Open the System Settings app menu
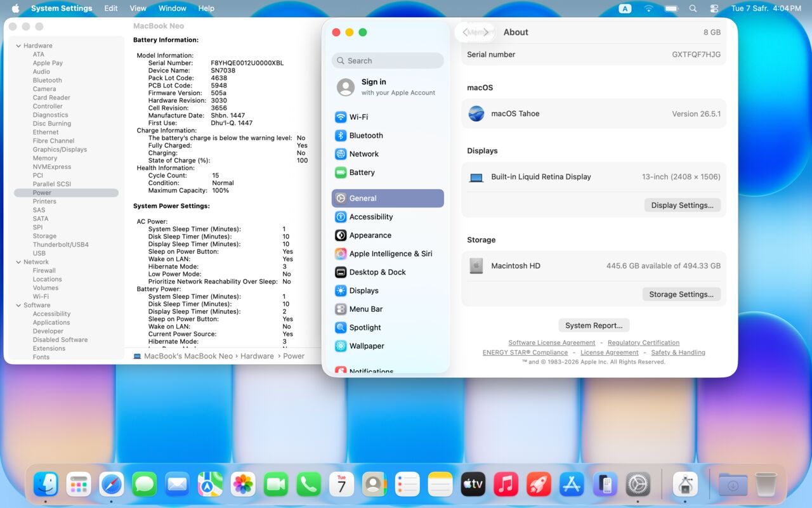Image resolution: width=812 pixels, height=508 pixels. tap(62, 8)
